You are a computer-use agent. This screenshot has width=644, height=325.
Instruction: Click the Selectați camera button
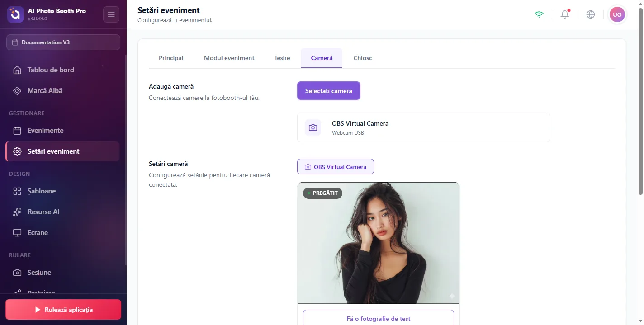329,91
